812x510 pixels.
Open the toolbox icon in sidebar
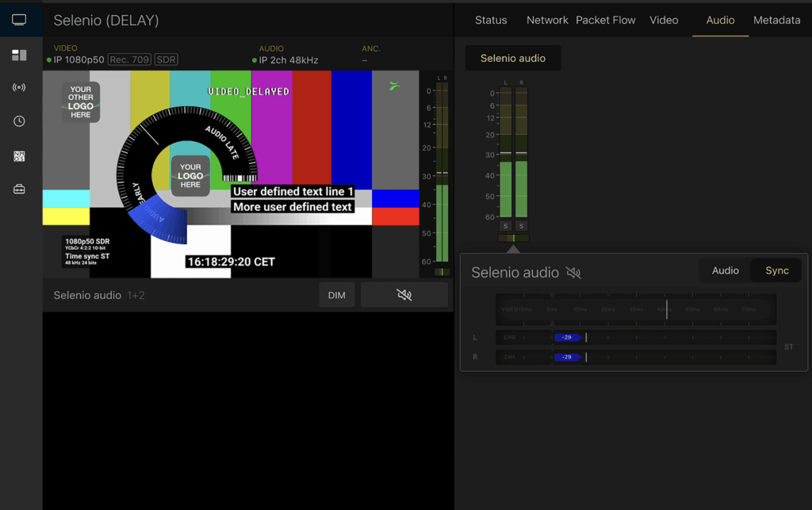pyautogui.click(x=19, y=190)
